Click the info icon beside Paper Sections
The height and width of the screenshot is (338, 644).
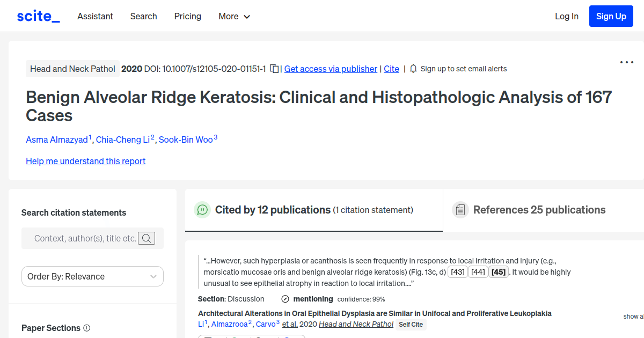point(86,328)
